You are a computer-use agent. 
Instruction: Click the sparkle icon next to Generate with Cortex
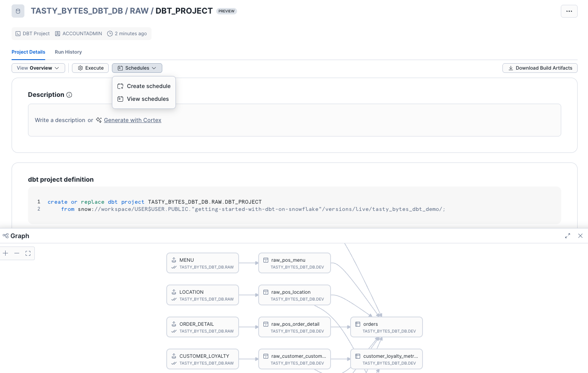coord(98,120)
